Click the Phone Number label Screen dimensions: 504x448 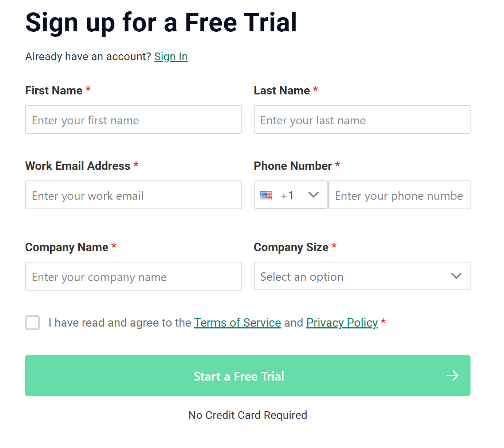pyautogui.click(x=292, y=166)
